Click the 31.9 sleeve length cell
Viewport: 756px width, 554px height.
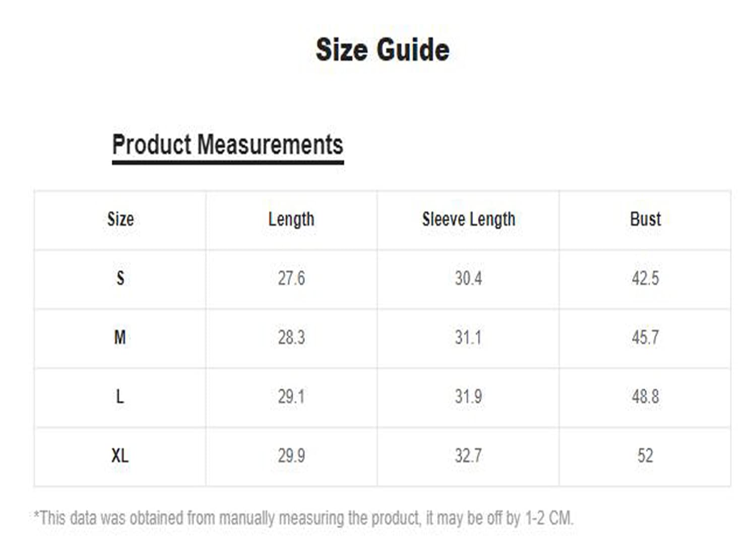coord(468,396)
